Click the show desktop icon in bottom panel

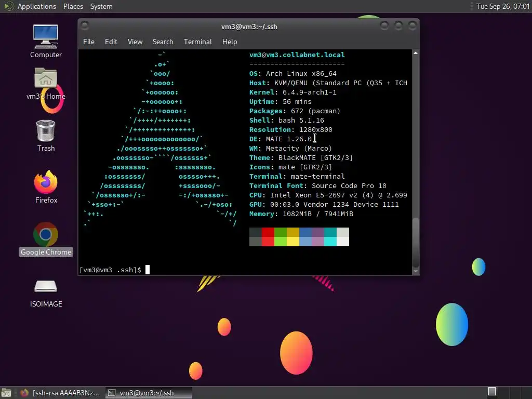pos(6,393)
